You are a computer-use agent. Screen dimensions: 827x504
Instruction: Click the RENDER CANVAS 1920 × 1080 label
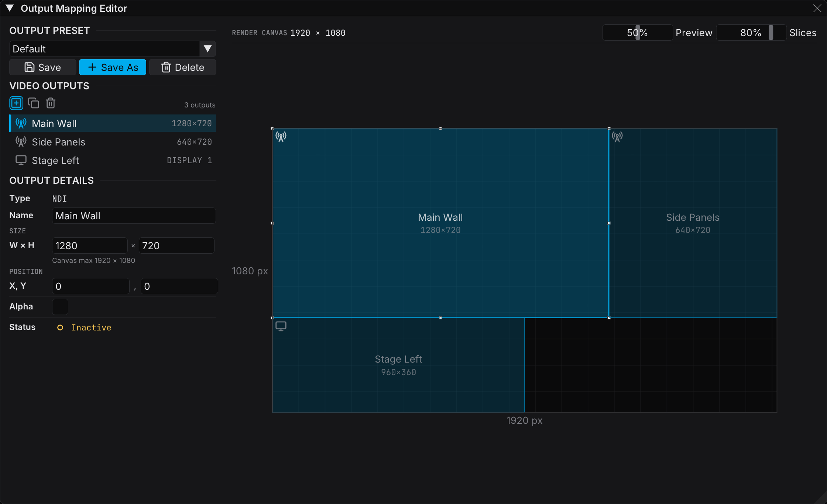288,33
